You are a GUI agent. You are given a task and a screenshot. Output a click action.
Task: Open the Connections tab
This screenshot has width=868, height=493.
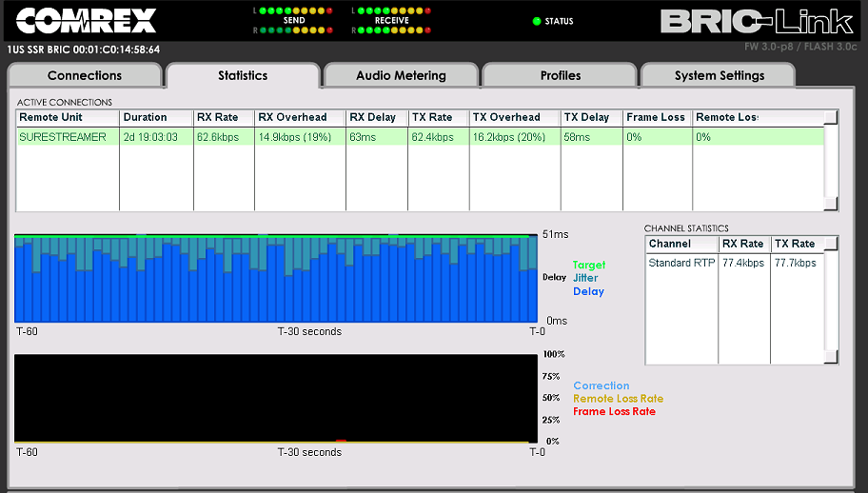point(85,75)
